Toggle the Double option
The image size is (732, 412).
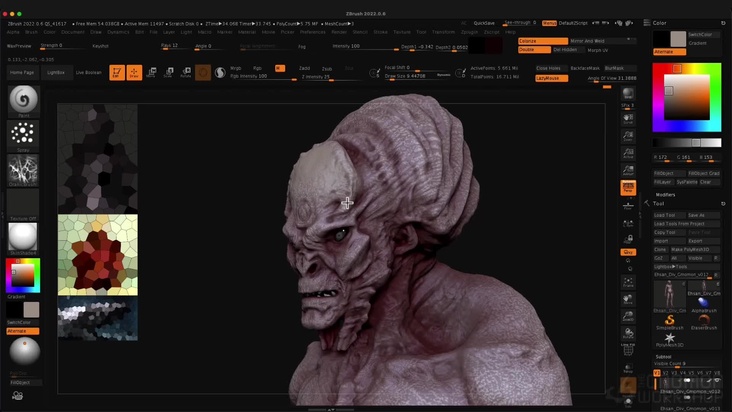coord(534,49)
